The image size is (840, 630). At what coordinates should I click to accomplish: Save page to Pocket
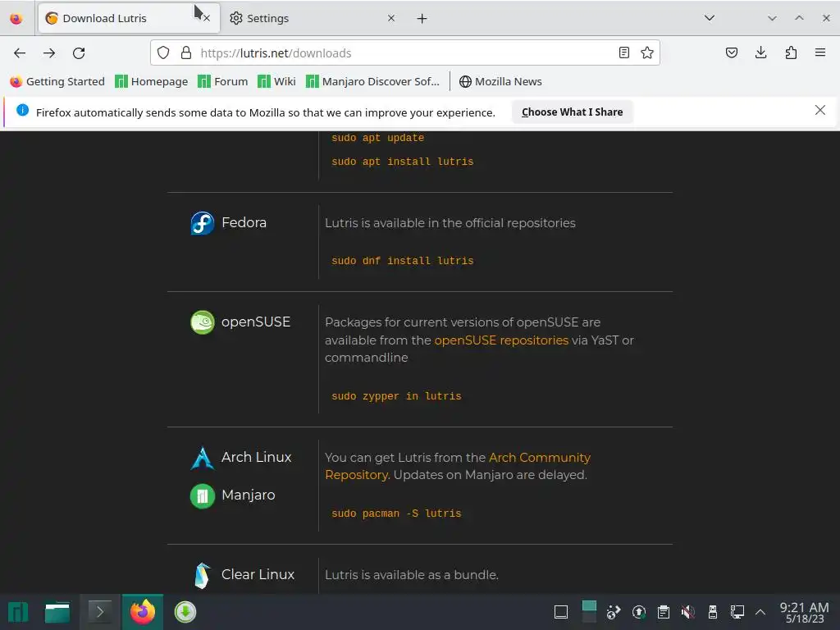(x=732, y=53)
